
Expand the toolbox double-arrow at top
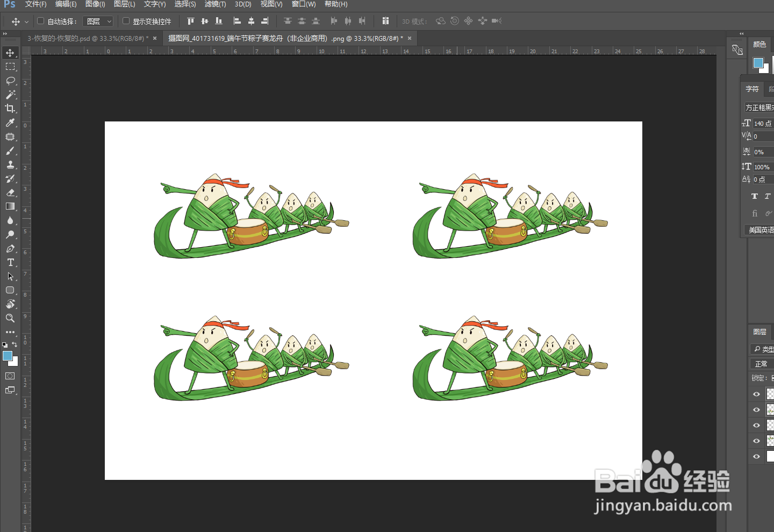5,33
